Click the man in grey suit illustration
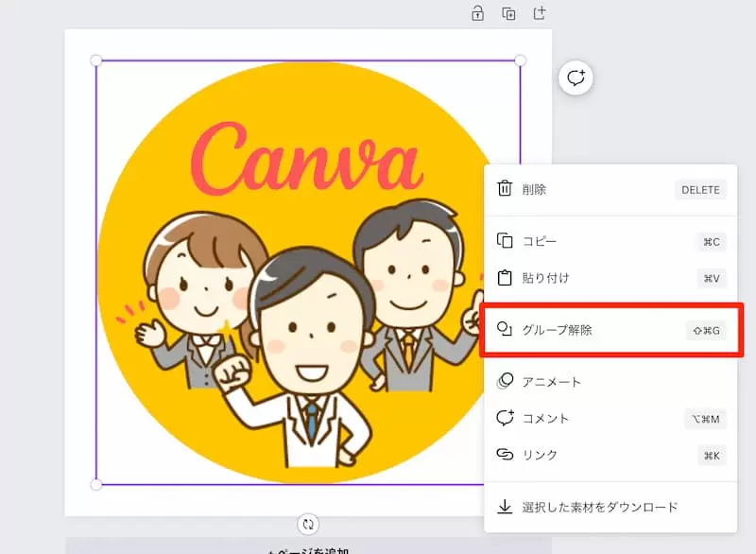Viewport: 756px width, 554px height. [412, 294]
